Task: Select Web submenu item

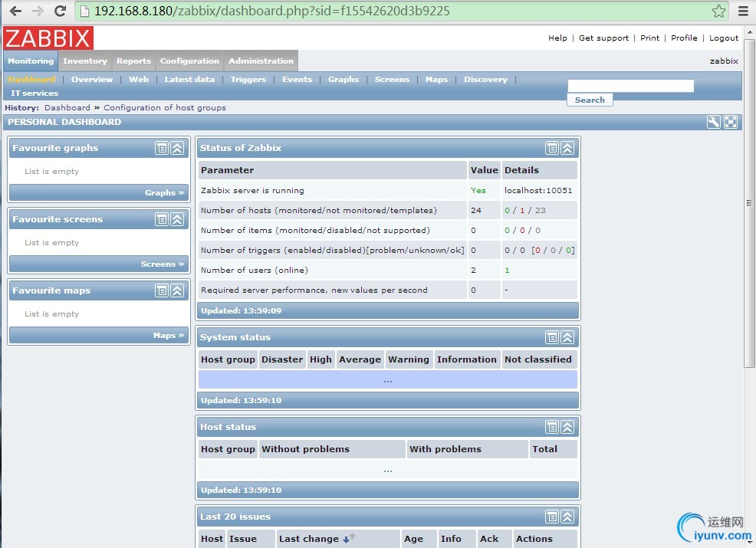Action: pos(138,79)
